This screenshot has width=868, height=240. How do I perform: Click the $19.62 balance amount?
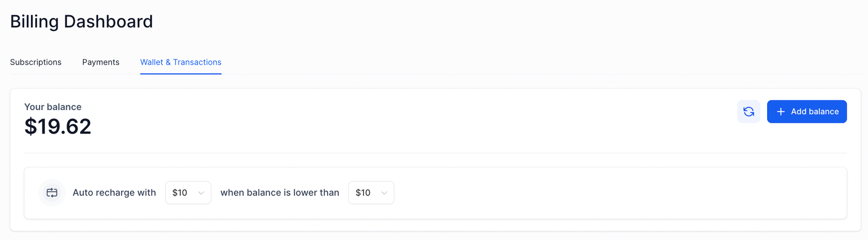click(x=58, y=127)
